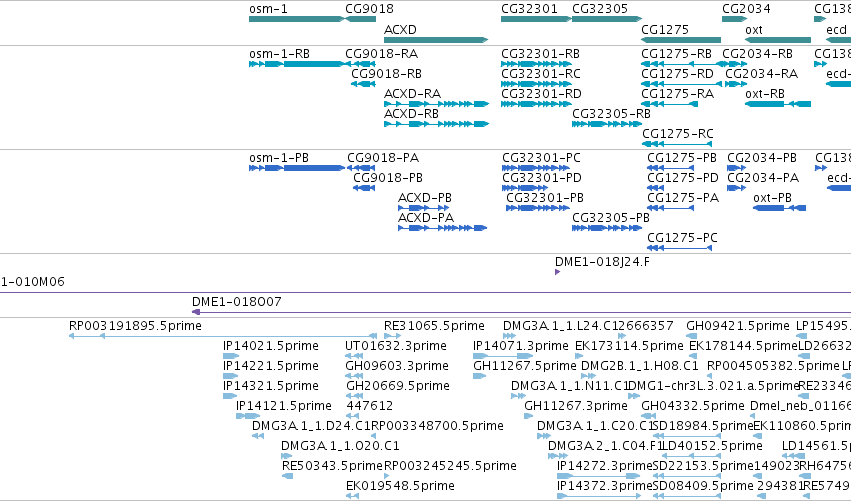Click the ACXD-RA transcript glyph

tap(436, 104)
